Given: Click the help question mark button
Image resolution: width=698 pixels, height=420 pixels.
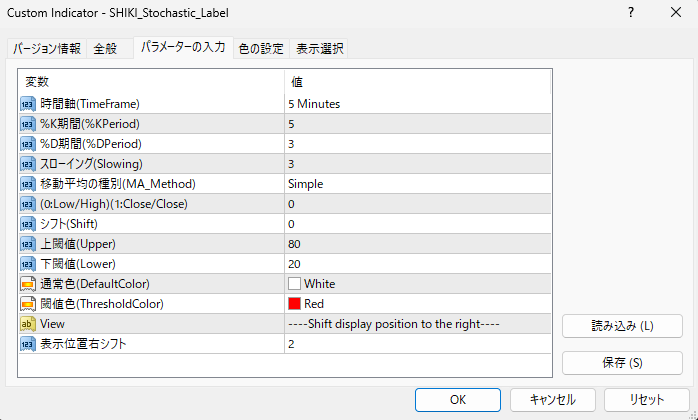Looking at the screenshot, I should [631, 14].
